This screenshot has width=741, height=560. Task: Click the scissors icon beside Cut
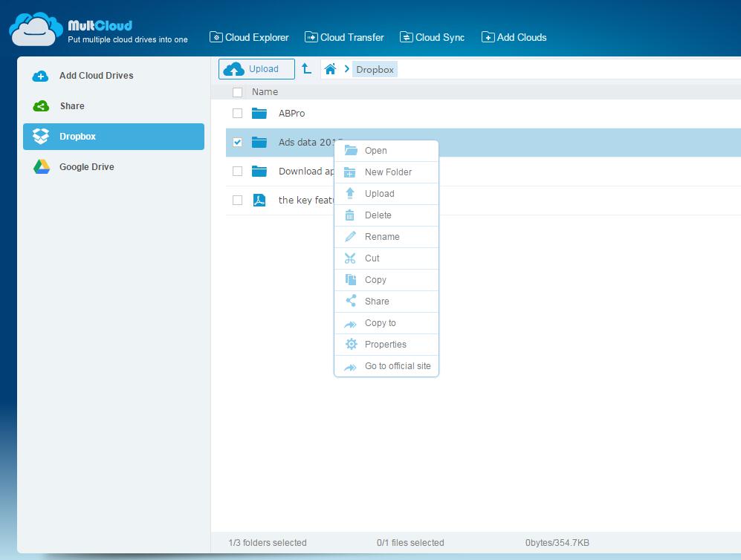coord(350,258)
